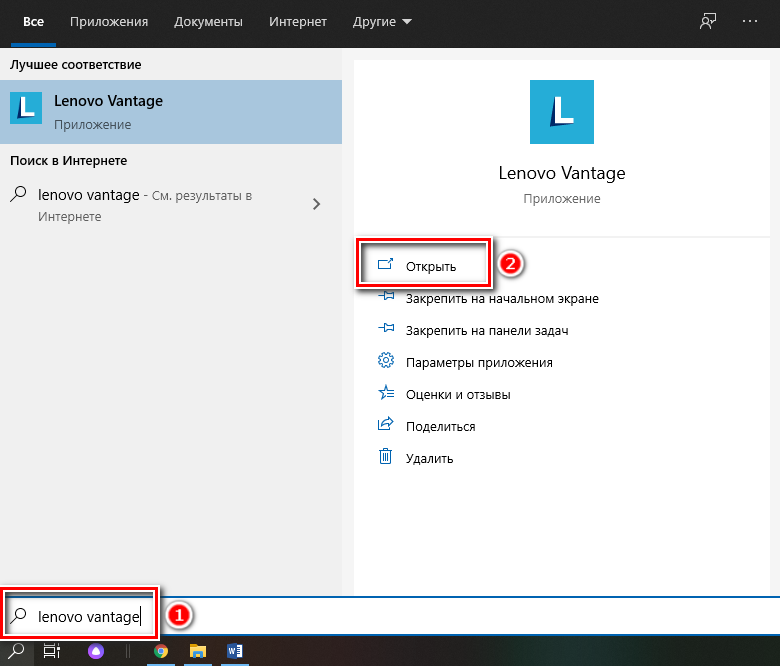Click Lenovo Vantage title in details pane
Screen dimensions: 780x666
(x=562, y=173)
